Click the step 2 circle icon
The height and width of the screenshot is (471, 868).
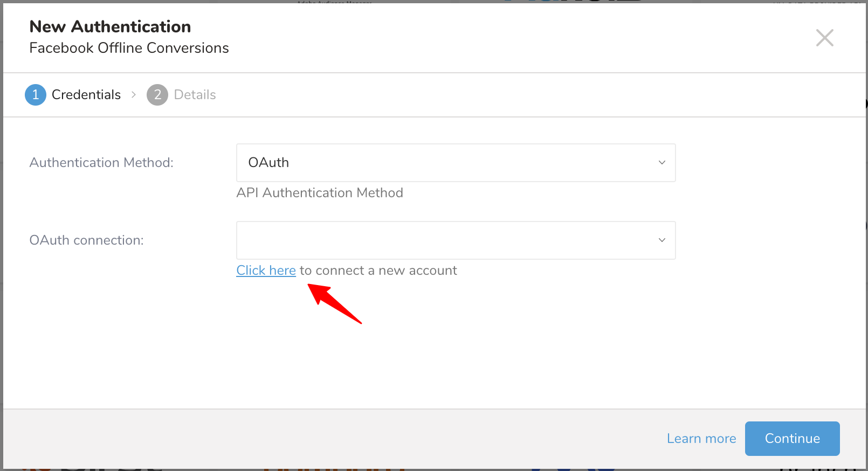(x=157, y=95)
